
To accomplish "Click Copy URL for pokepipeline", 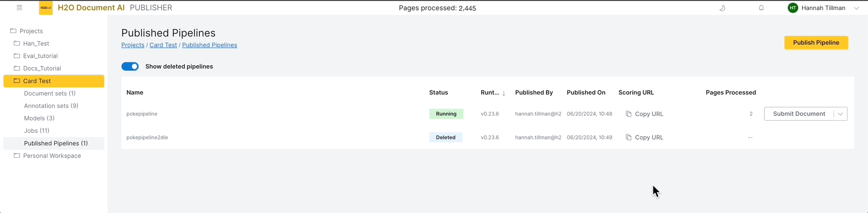I will pyautogui.click(x=644, y=114).
